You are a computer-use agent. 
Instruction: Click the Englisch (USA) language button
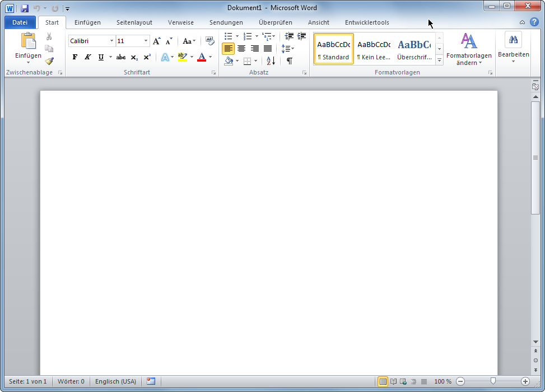click(116, 381)
